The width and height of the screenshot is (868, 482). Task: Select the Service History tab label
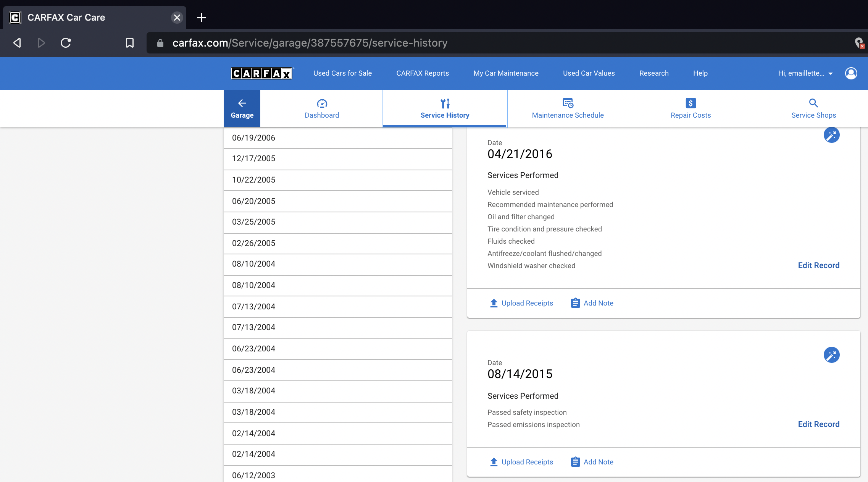click(445, 115)
